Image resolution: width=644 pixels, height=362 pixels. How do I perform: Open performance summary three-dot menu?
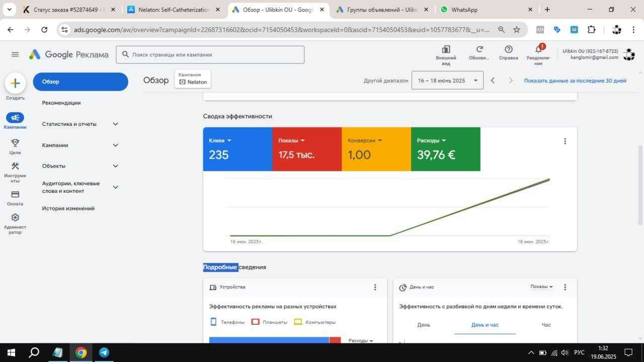coord(565,141)
